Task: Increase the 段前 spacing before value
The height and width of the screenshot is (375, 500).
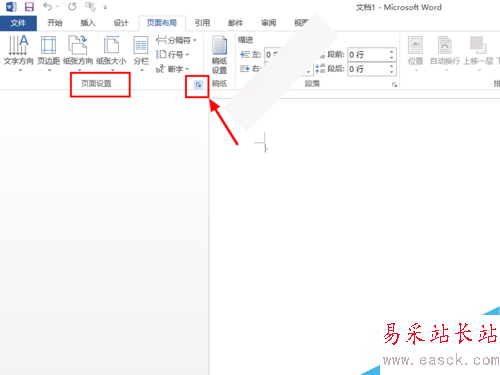Action: pyautogui.click(x=392, y=51)
